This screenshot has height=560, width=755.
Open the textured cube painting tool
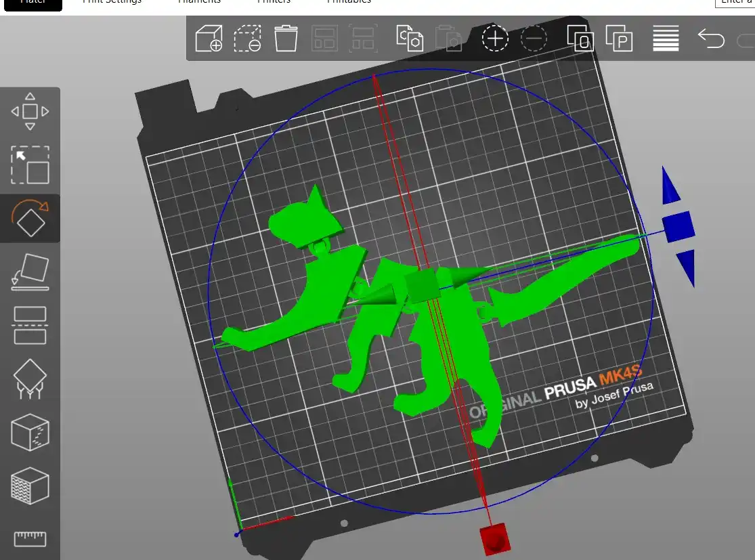(x=30, y=486)
